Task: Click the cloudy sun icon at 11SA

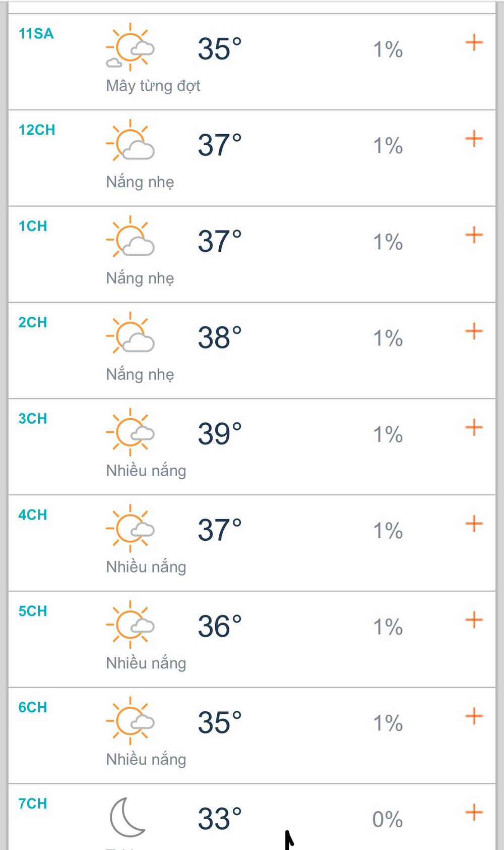Action: (x=130, y=47)
